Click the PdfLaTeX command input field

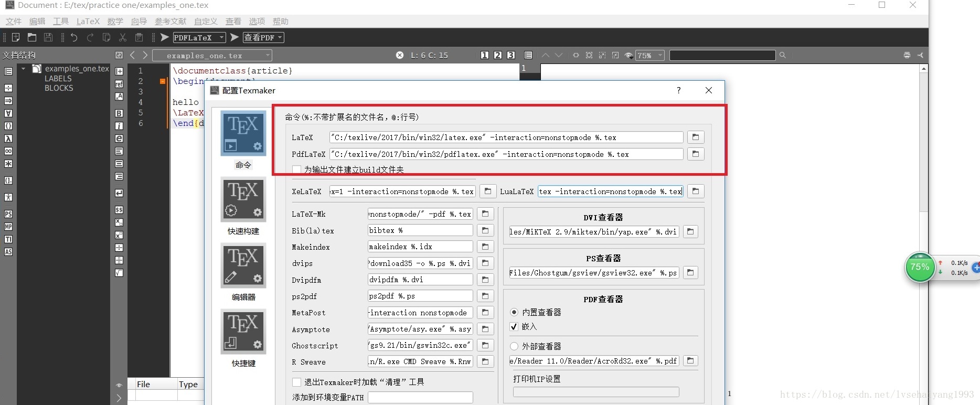(x=506, y=154)
